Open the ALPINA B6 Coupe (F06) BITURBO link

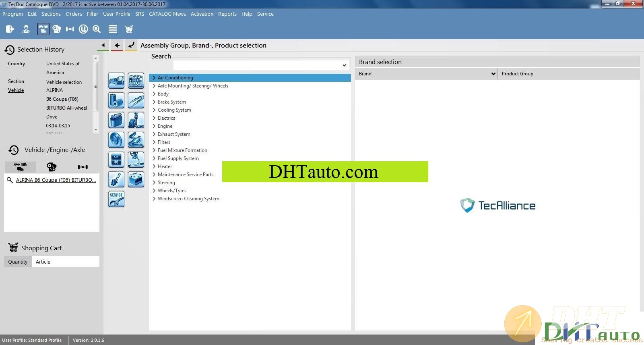(56, 180)
